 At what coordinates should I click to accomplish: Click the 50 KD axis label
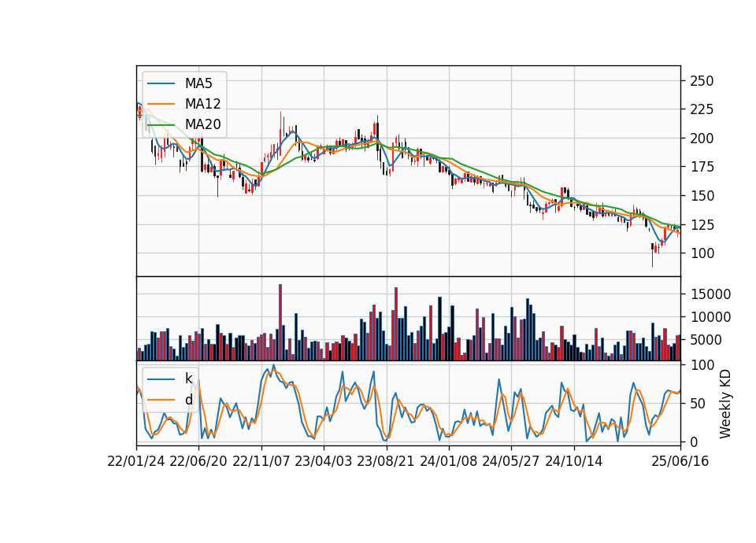[x=699, y=403]
